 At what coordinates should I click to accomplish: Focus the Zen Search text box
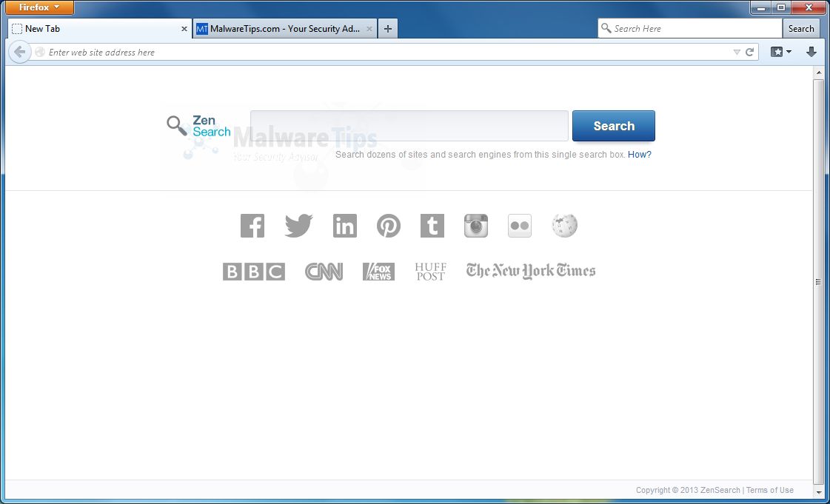[x=409, y=126]
